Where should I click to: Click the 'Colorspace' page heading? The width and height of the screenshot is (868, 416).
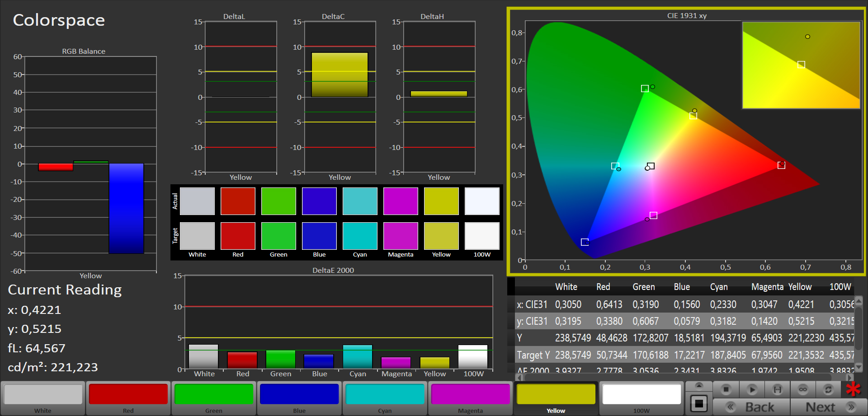tap(59, 20)
